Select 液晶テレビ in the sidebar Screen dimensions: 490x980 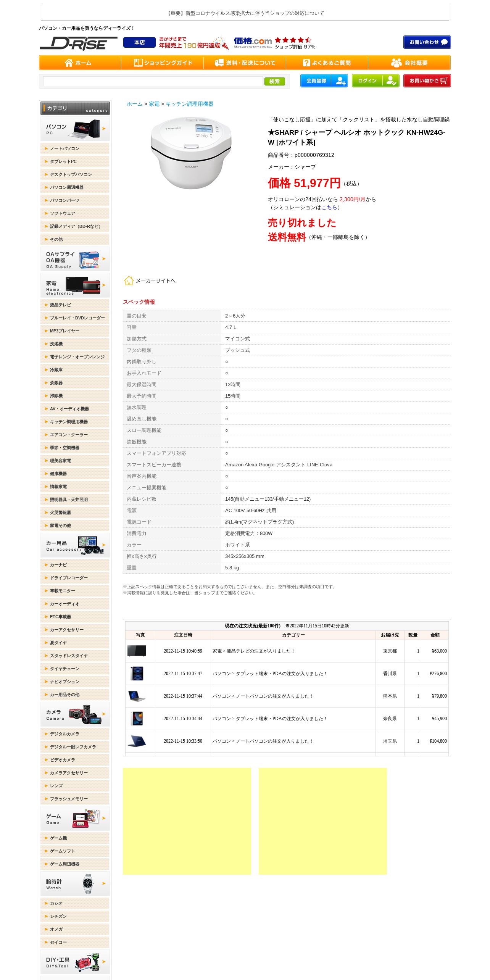[75, 305]
